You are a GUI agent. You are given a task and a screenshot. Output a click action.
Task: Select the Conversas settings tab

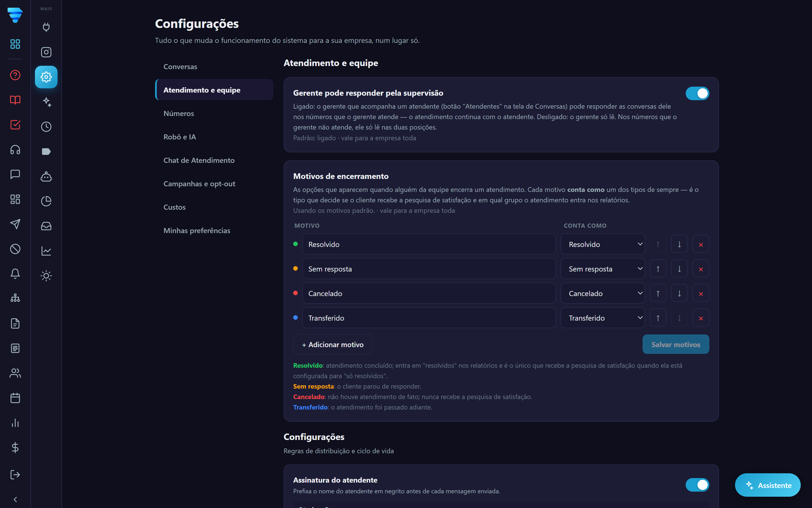point(214,67)
